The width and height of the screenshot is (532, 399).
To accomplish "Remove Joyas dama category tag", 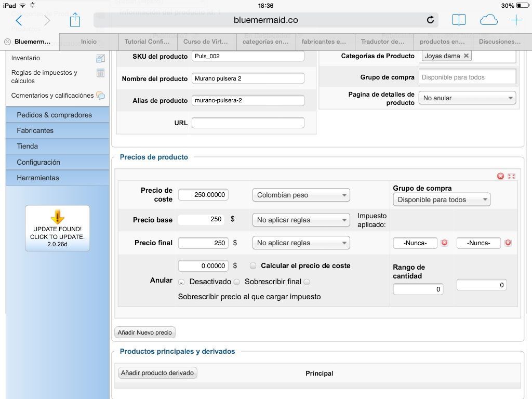I will click(466, 56).
